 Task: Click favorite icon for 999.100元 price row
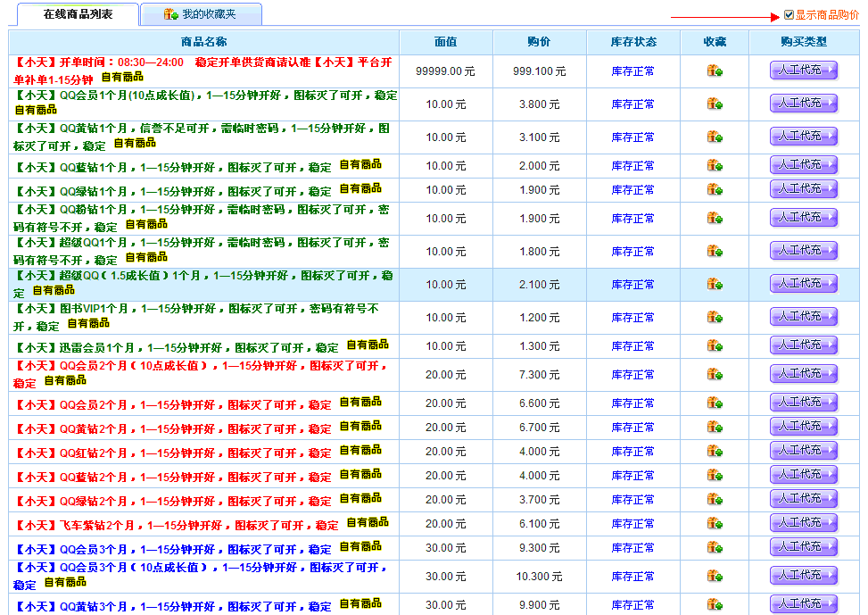(x=715, y=71)
